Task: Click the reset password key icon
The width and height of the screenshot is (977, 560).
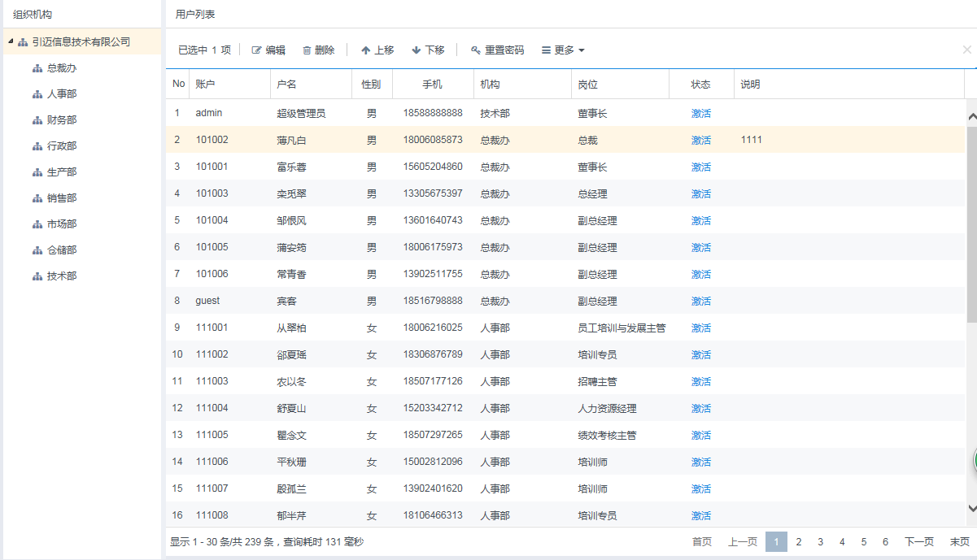Action: pos(476,50)
